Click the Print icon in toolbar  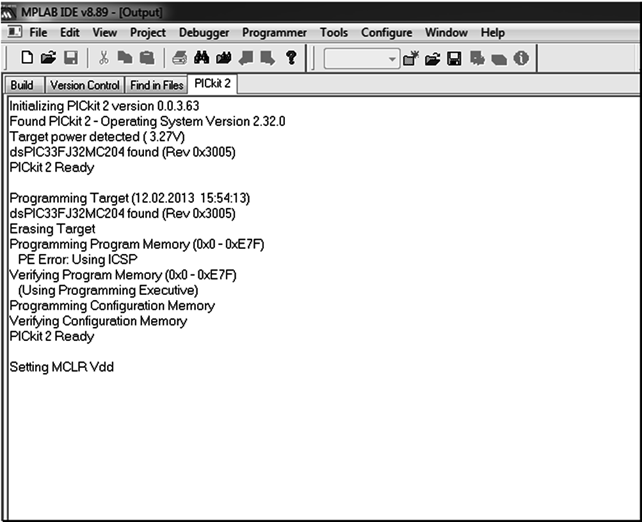click(x=180, y=59)
